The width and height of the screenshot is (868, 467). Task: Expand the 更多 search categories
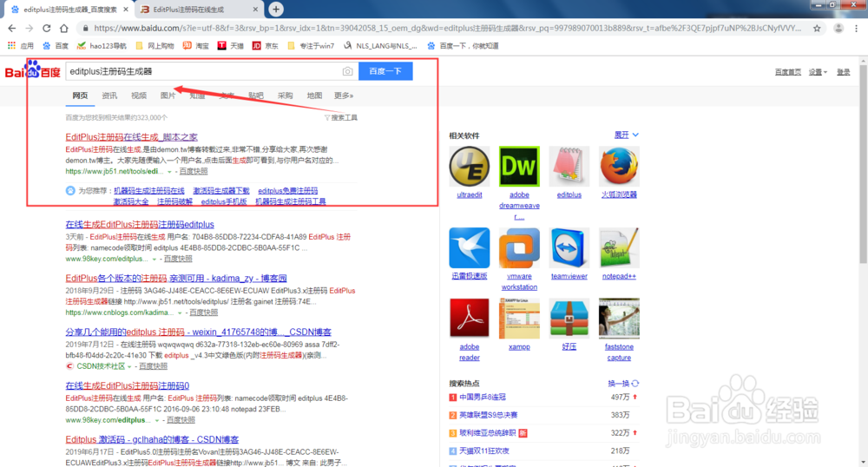[343, 95]
